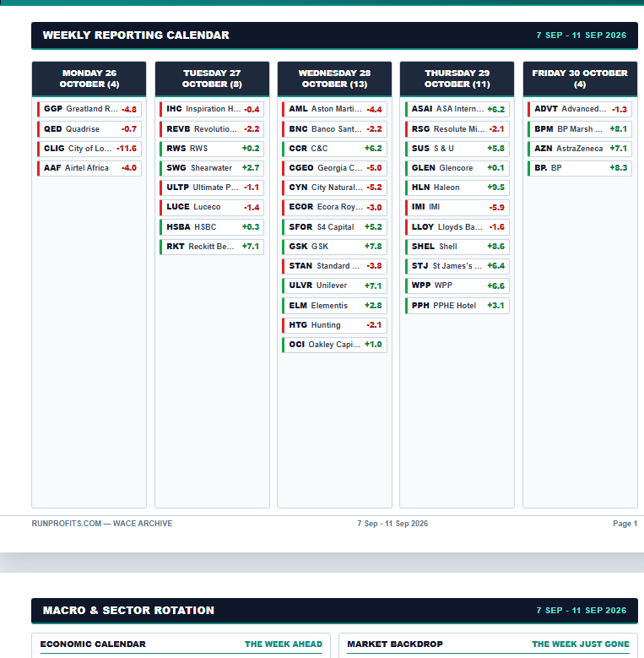Image resolution: width=644 pixels, height=658 pixels.
Task: Select the ASAI ASA International row
Action: click(457, 109)
